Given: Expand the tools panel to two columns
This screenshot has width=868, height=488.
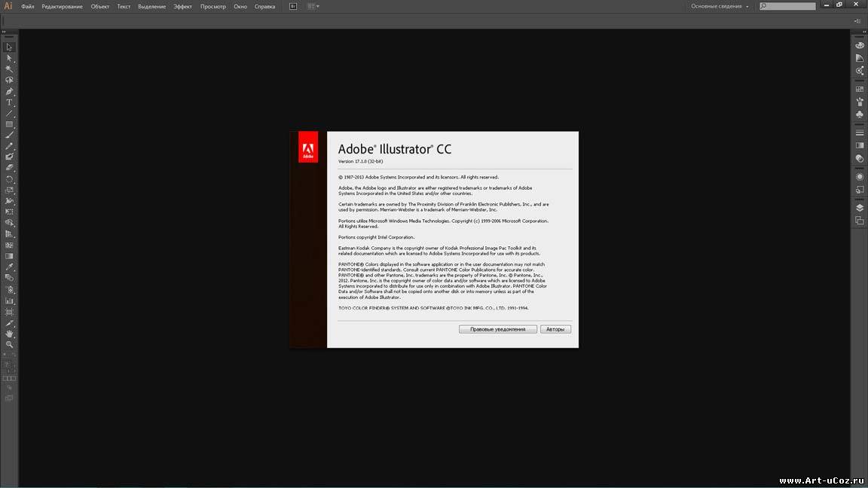Looking at the screenshot, I should tap(4, 32).
